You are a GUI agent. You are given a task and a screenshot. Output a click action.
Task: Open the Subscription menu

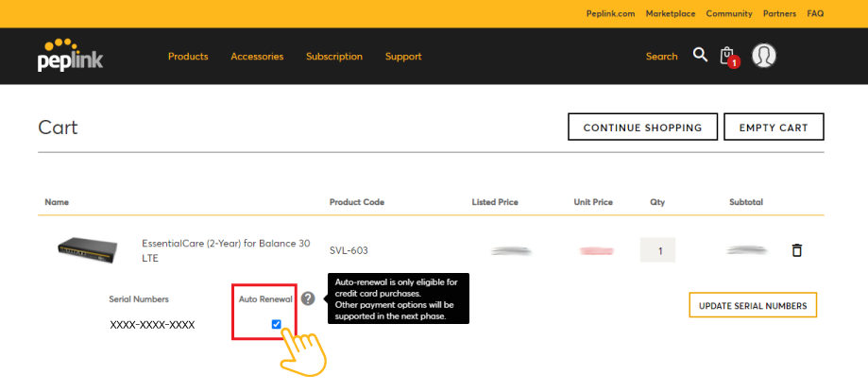pyautogui.click(x=334, y=57)
